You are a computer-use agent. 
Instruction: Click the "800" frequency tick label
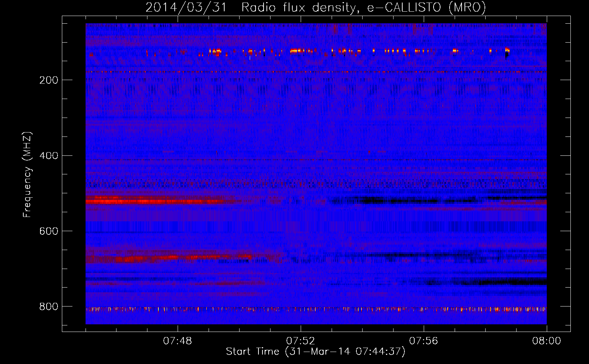[49, 307]
